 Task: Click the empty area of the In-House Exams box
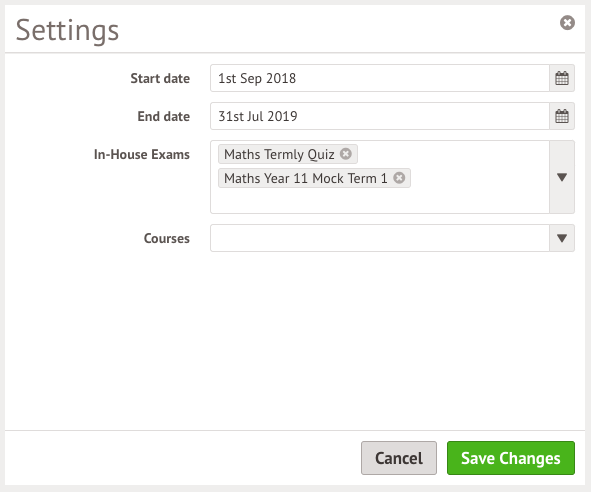380,200
